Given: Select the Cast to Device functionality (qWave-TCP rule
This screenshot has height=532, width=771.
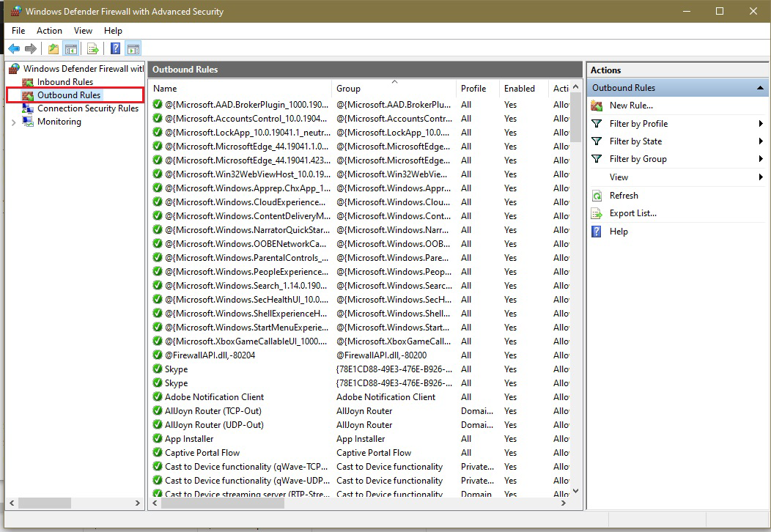Looking at the screenshot, I should pos(360,467).
